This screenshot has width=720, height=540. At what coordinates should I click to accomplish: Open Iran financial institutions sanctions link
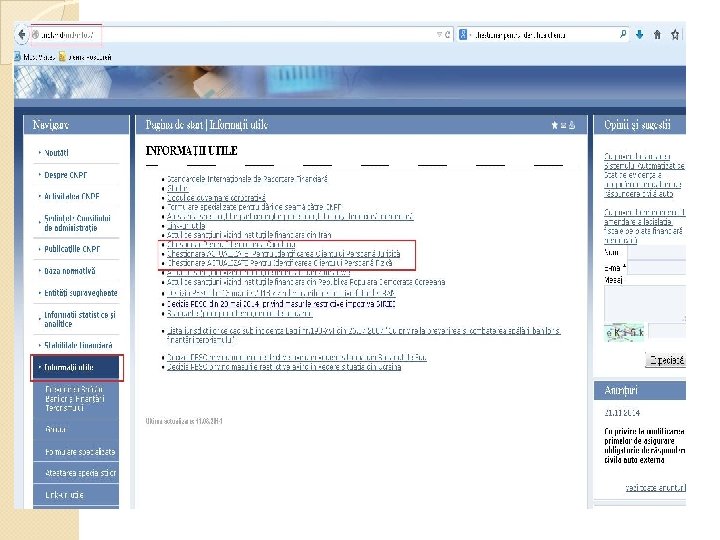pyautogui.click(x=249, y=235)
